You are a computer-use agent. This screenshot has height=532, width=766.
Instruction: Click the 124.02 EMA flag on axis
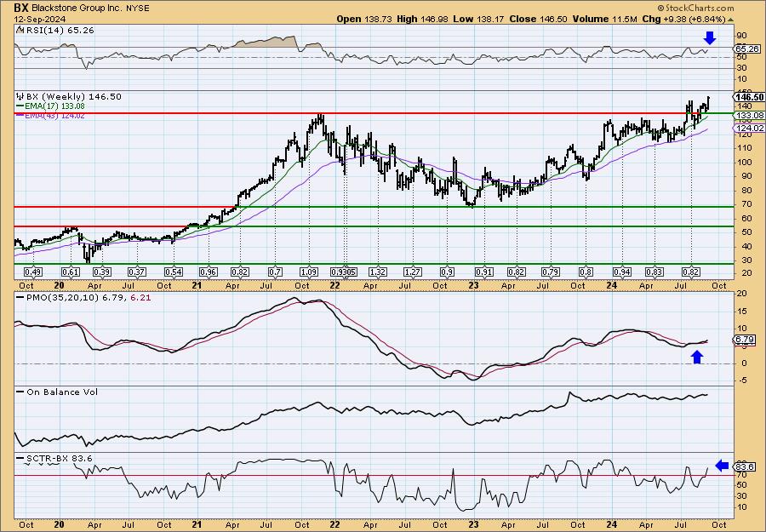click(749, 128)
